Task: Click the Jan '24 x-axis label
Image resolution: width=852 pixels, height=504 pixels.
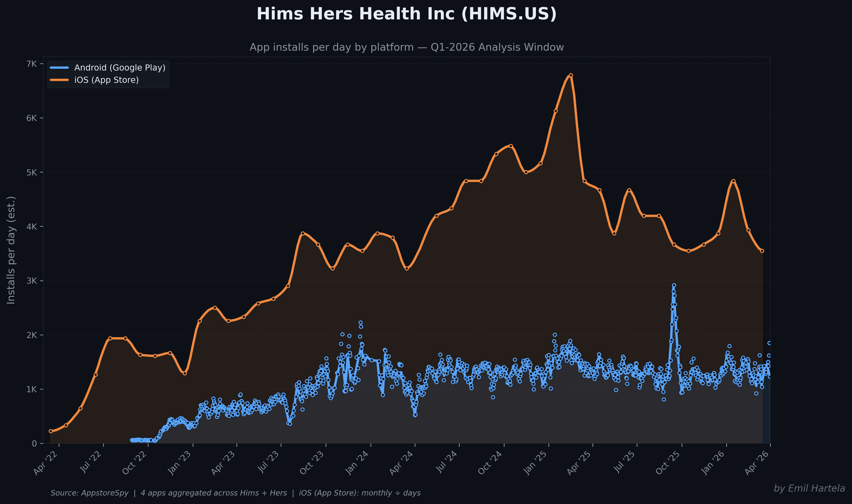Action: click(x=357, y=464)
